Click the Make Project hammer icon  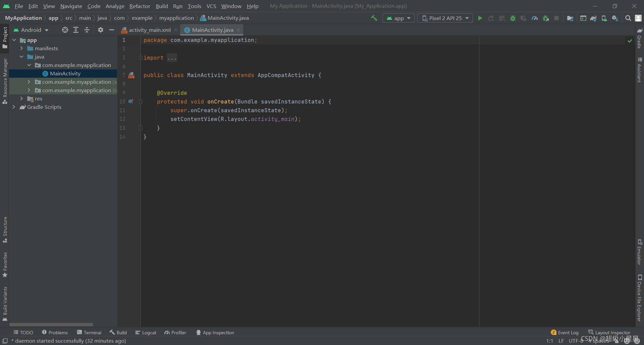pyautogui.click(x=374, y=18)
